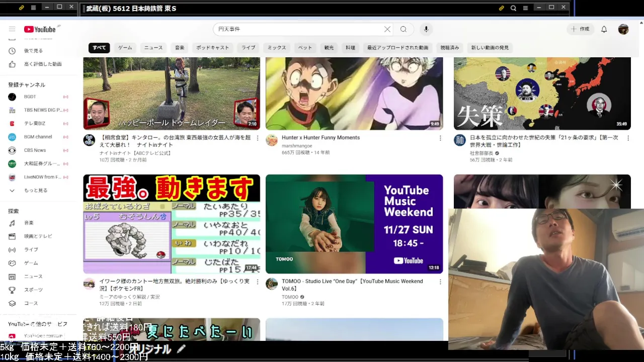Image resolution: width=644 pixels, height=362 pixels.
Task: Start voice search with microphone icon
Action: pyautogui.click(x=426, y=29)
